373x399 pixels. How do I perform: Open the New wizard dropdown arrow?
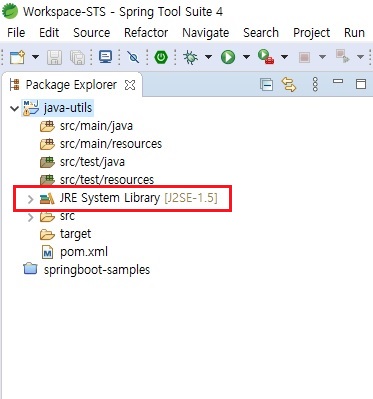(x=35, y=57)
